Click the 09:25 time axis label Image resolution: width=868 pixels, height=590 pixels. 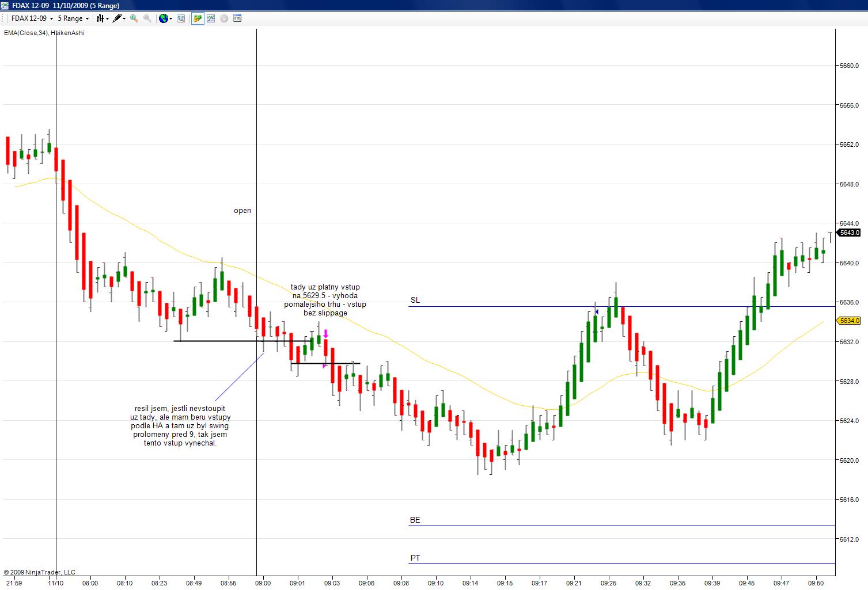[x=608, y=583]
